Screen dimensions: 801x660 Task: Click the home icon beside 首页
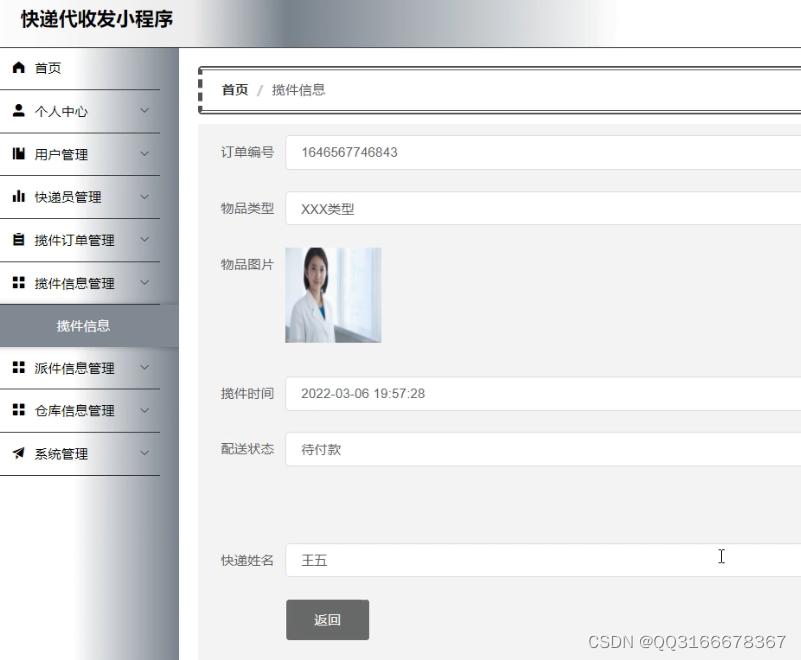pos(17,68)
